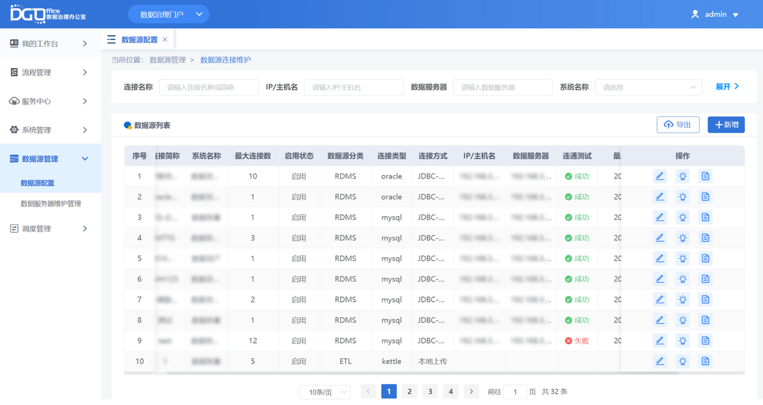Click the hamburger menu icon beside tabs
Viewport: 763px width, 405px height.
(x=111, y=39)
